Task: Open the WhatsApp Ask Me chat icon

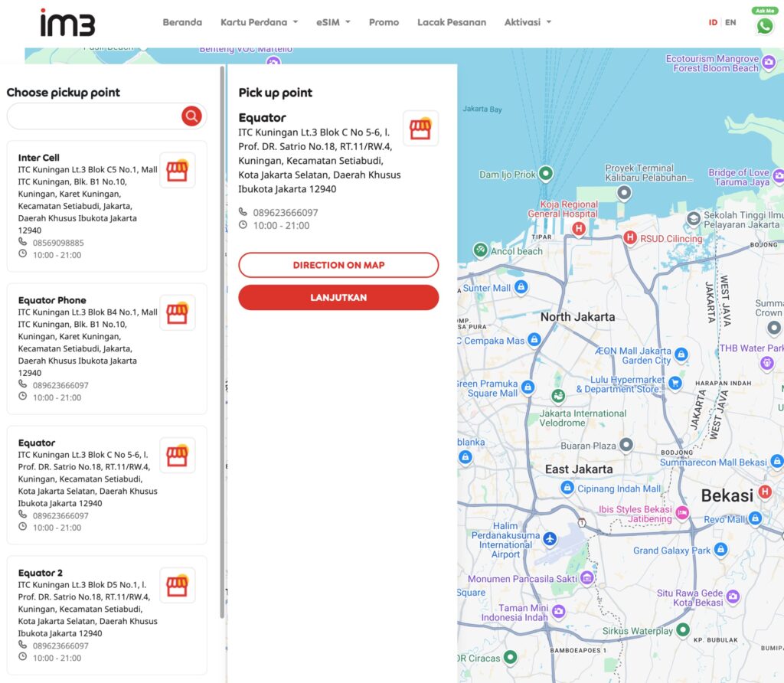Action: [x=764, y=25]
